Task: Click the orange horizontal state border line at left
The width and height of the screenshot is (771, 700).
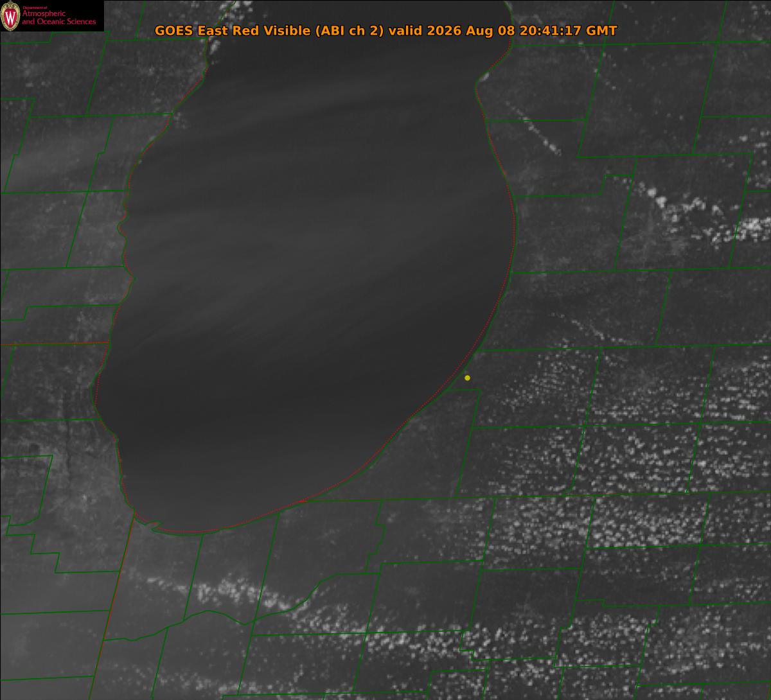Action: 54,344
